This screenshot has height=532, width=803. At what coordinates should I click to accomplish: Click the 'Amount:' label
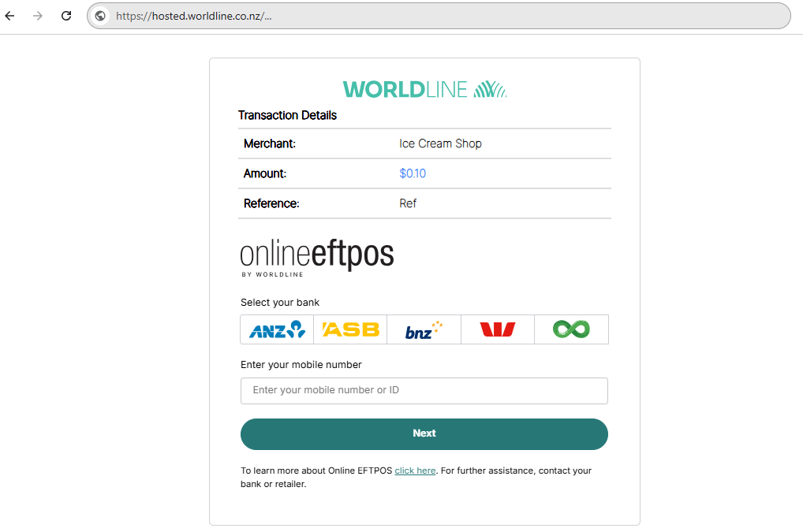coord(265,173)
